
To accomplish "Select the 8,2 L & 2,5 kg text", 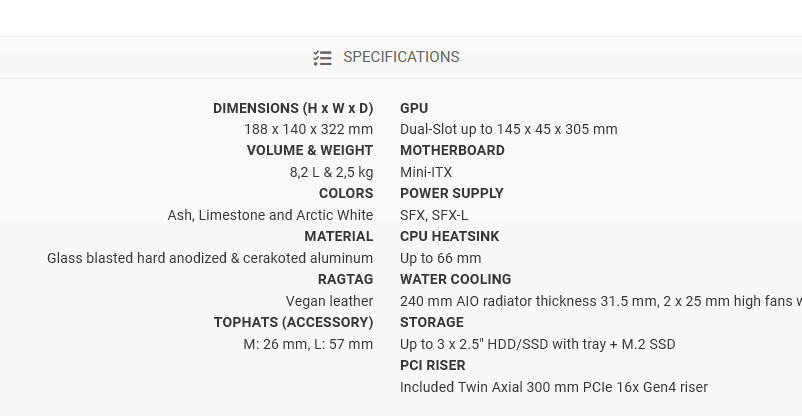I will coord(331,172).
